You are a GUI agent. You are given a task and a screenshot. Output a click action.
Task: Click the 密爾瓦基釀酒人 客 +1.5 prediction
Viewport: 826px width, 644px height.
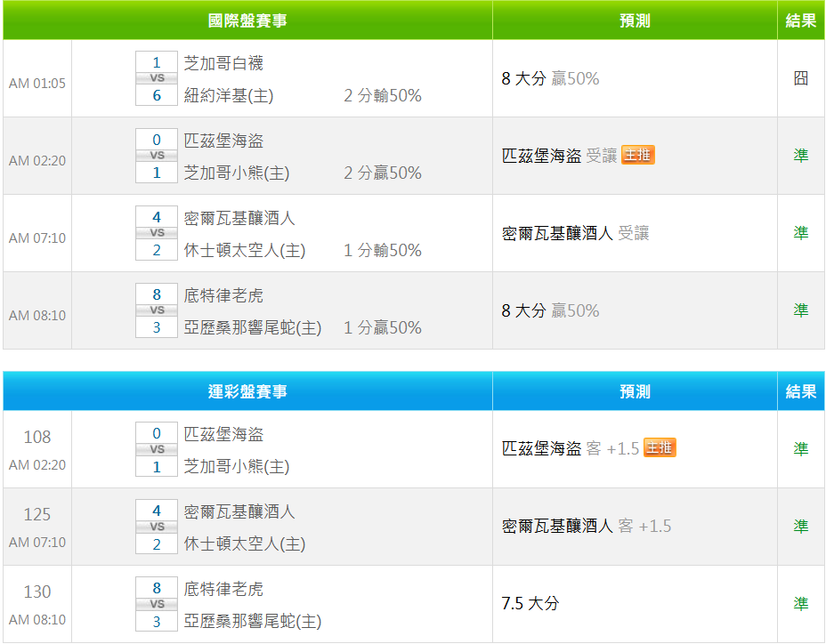coord(587,526)
